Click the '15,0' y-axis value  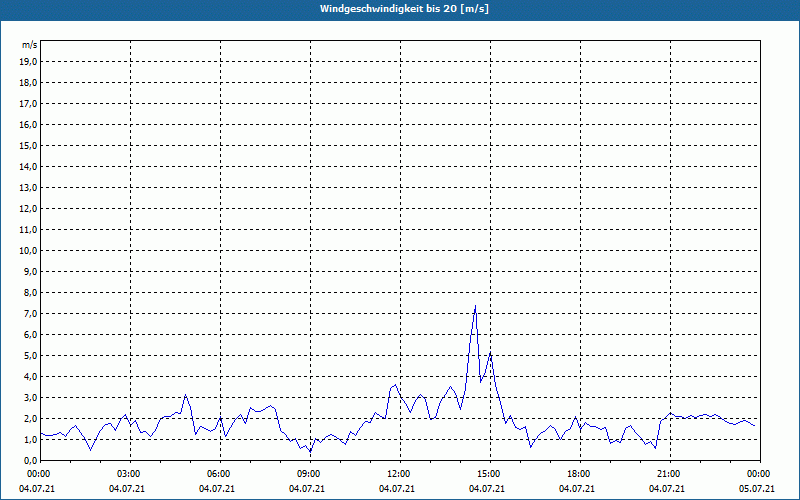pos(29,145)
